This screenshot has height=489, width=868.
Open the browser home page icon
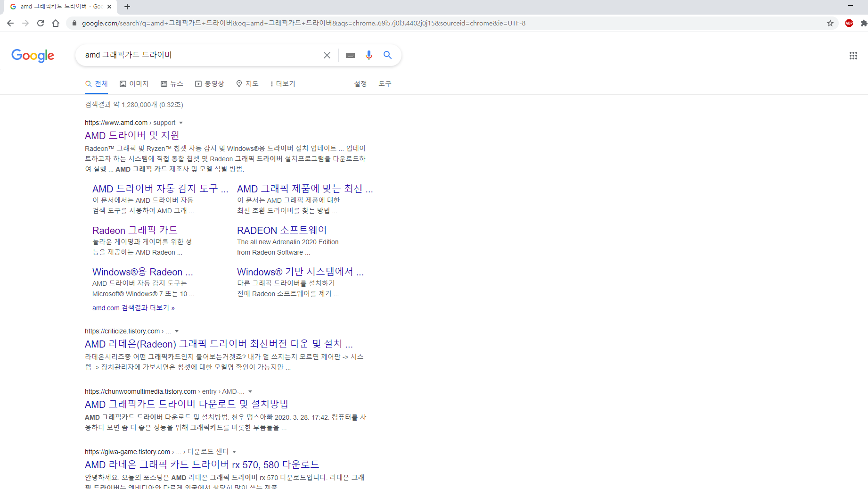click(x=56, y=23)
